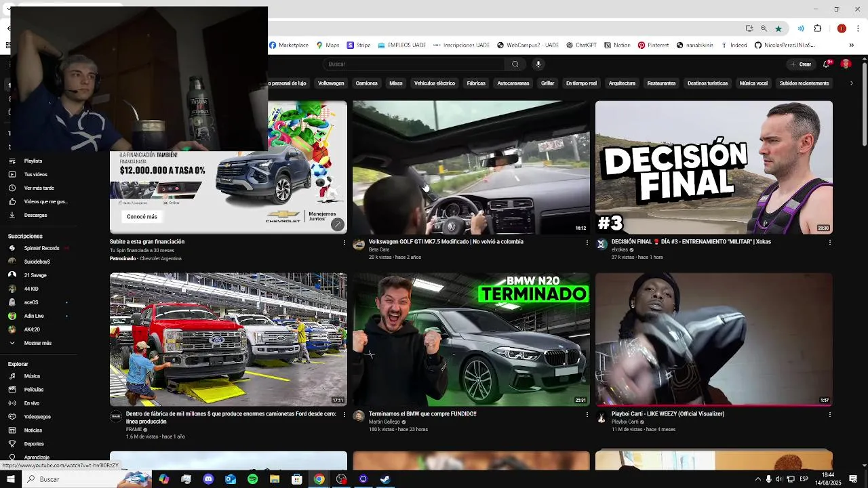Play BMW N20 TERMINADO video thumbnail

[x=471, y=340]
